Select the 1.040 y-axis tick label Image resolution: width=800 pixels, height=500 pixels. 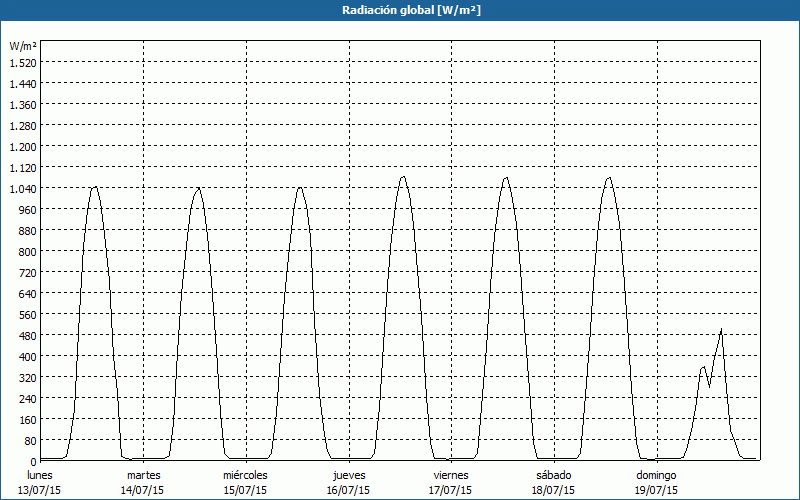(x=22, y=188)
